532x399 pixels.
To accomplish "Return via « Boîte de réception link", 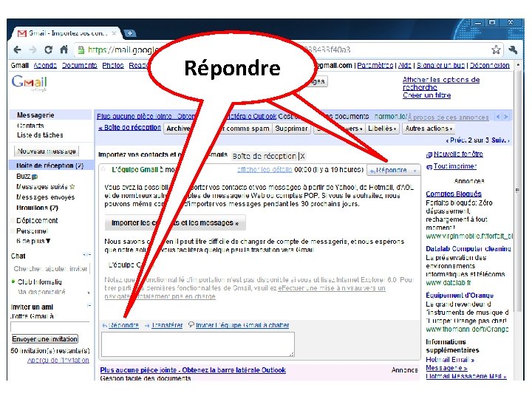I will click(129, 128).
